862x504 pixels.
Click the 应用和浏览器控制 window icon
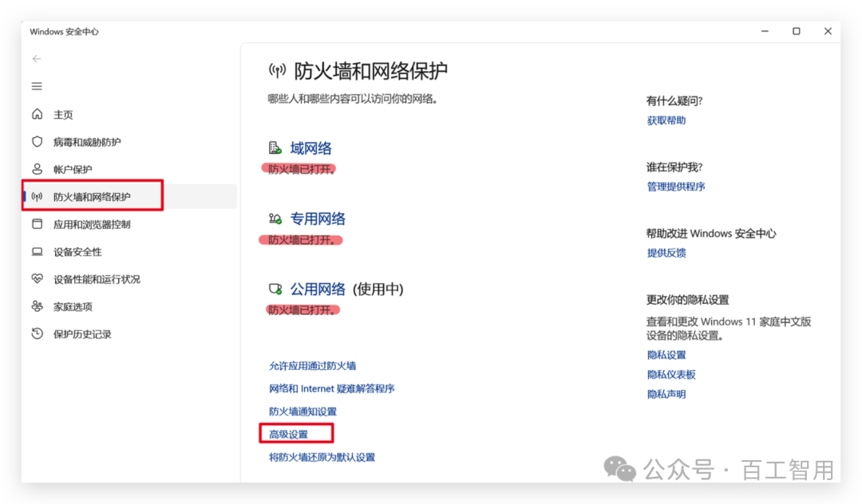[37, 224]
